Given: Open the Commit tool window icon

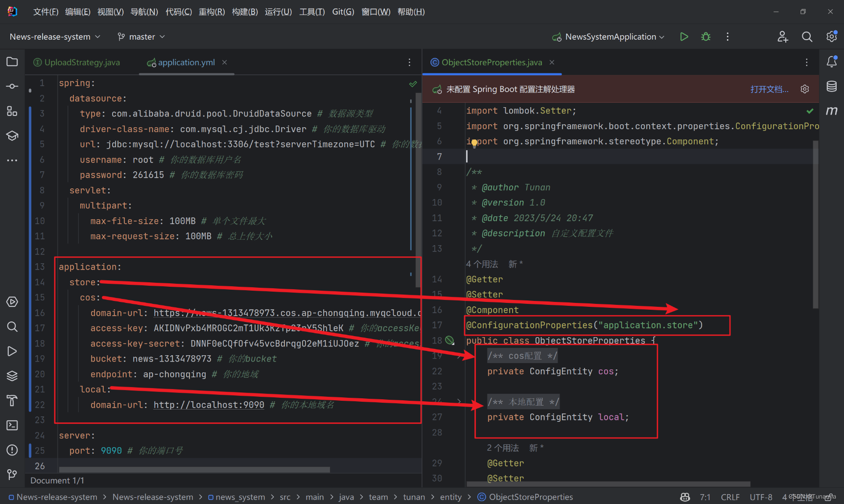Looking at the screenshot, I should click(x=12, y=86).
